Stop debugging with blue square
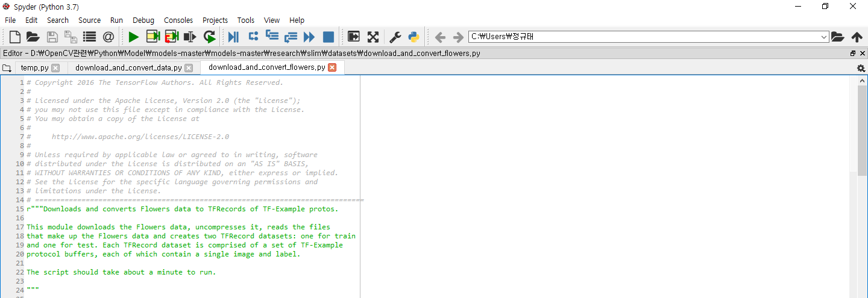This screenshot has height=298, width=868. point(329,37)
